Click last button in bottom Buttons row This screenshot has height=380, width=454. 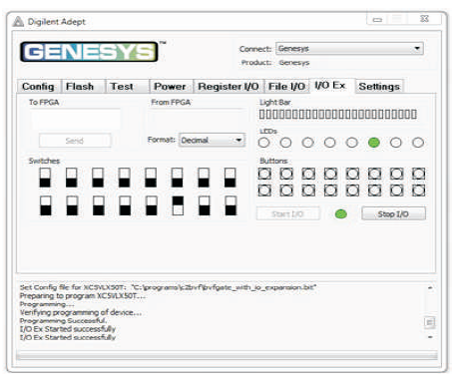pos(418,191)
